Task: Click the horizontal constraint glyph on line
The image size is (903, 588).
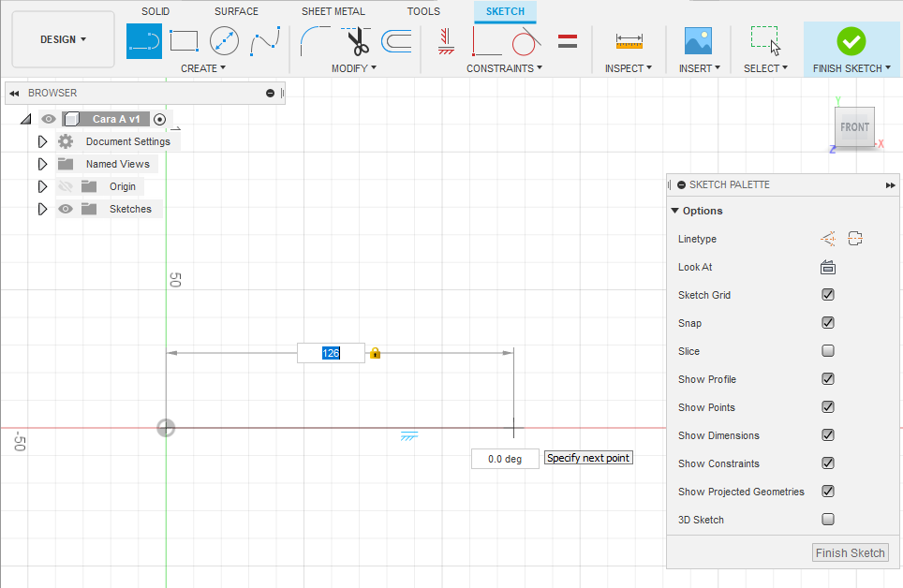Action: [409, 436]
